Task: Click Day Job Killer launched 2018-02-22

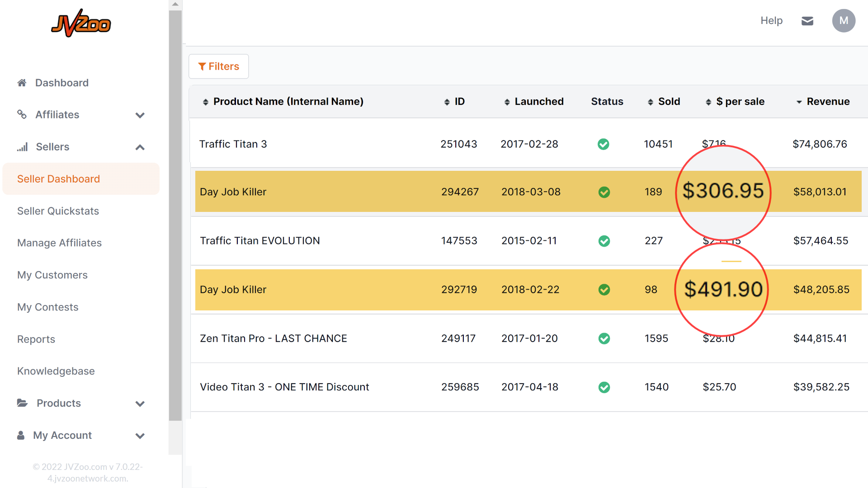Action: coord(530,290)
